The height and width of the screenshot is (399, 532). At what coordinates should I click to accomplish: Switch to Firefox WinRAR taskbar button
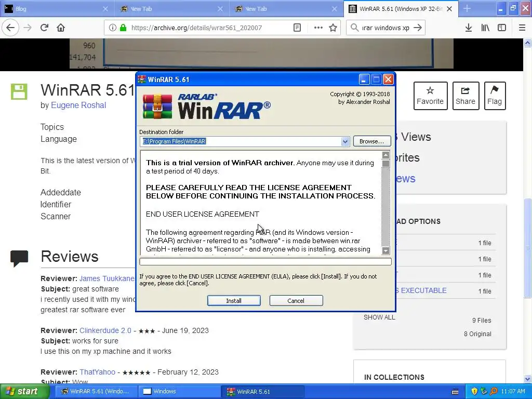(x=96, y=392)
